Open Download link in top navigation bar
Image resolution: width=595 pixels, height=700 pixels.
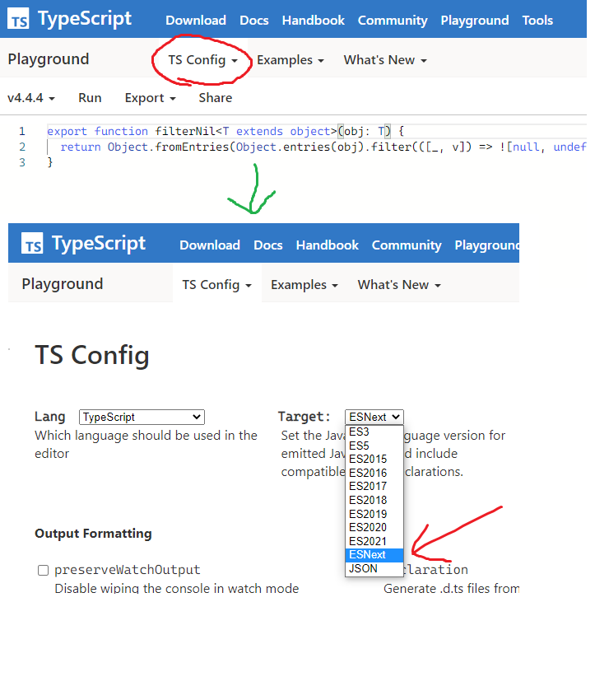(x=196, y=21)
